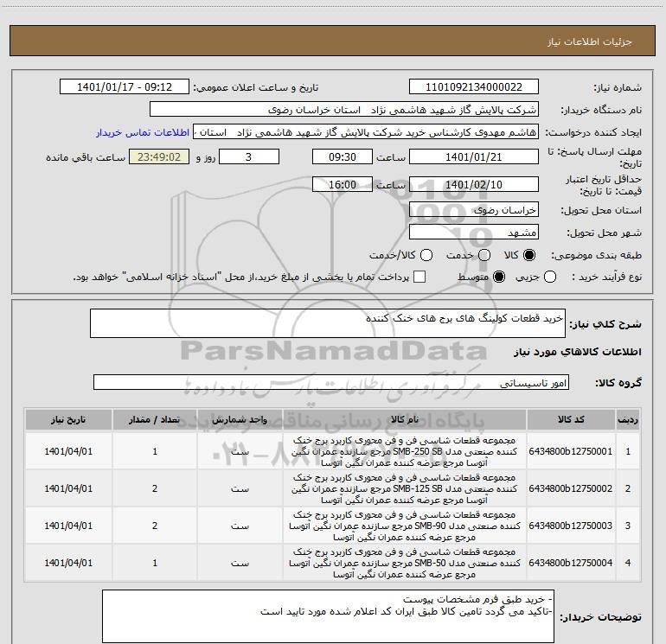Select the کالا radio button
Viewport: 666px width, 644px height.
click(529, 255)
